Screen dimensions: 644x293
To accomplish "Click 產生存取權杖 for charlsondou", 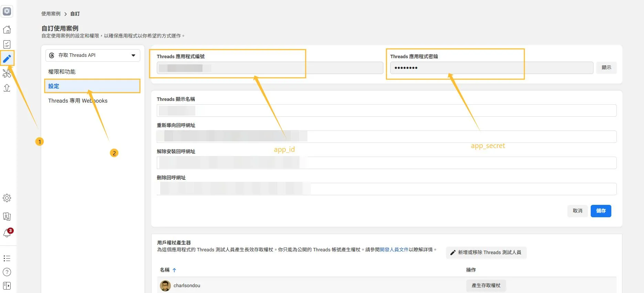I will [486, 285].
